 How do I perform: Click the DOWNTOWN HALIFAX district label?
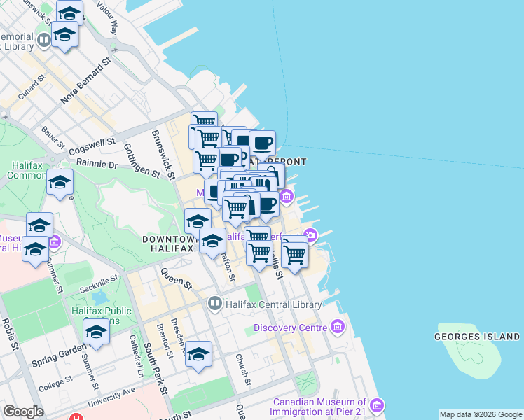pos(169,244)
